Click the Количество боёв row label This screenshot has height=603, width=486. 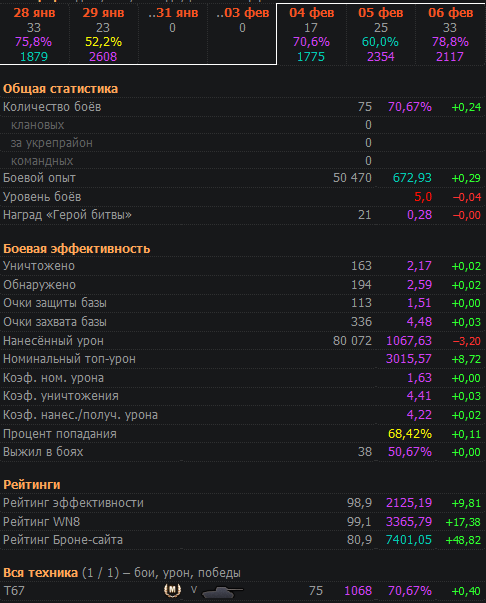pyautogui.click(x=52, y=107)
